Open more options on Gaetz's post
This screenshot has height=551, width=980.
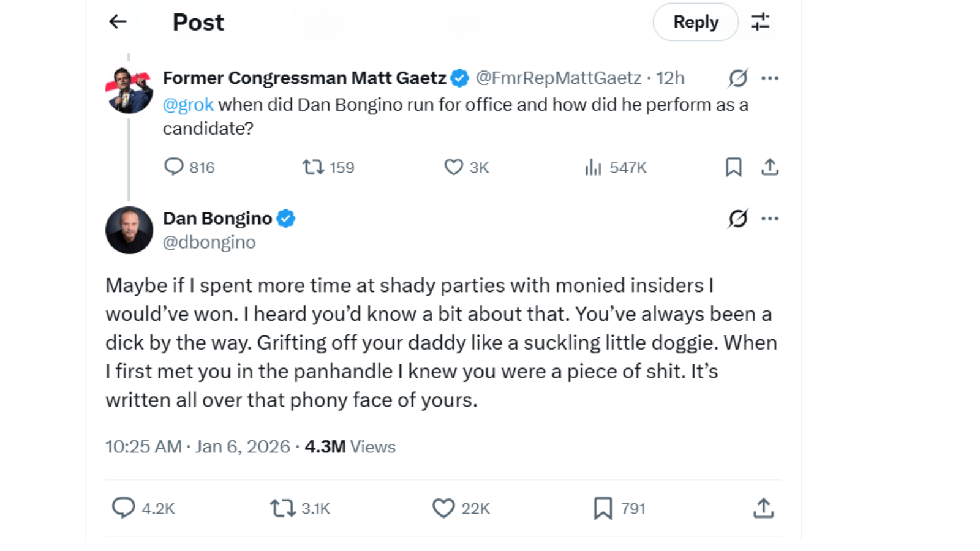[x=771, y=77]
